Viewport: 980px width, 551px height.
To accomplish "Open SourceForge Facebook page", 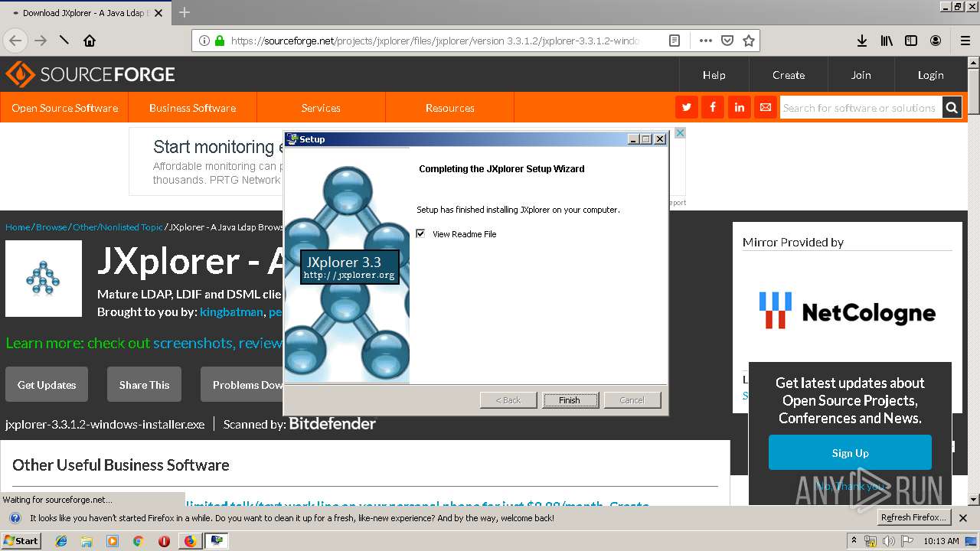I will (x=713, y=108).
